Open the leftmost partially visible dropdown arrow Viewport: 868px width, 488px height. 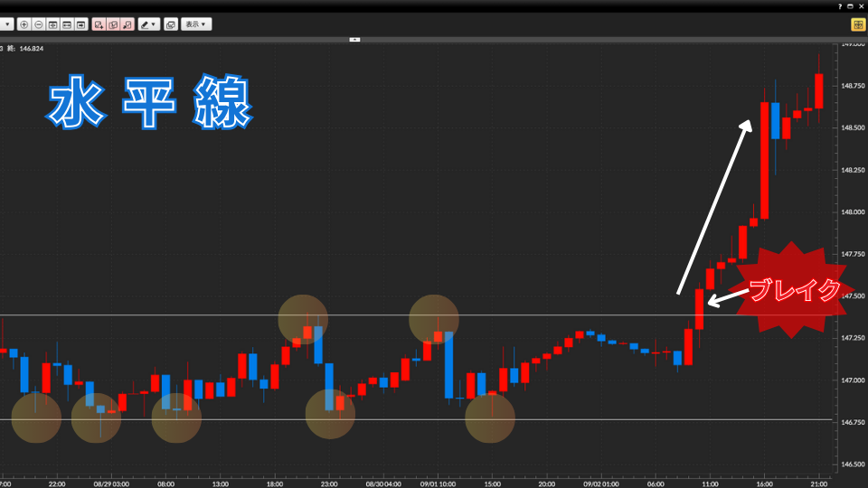(7, 24)
